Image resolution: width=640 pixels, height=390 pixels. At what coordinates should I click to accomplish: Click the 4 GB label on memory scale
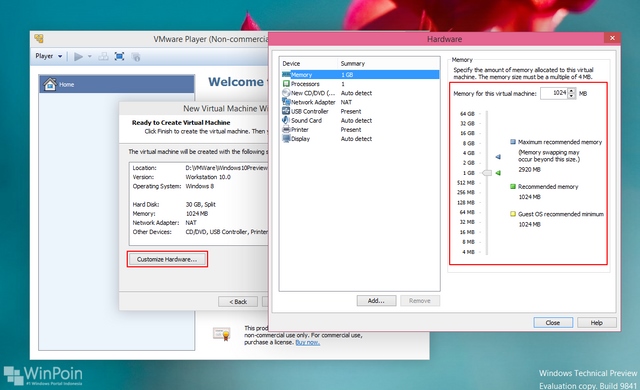[x=469, y=153]
